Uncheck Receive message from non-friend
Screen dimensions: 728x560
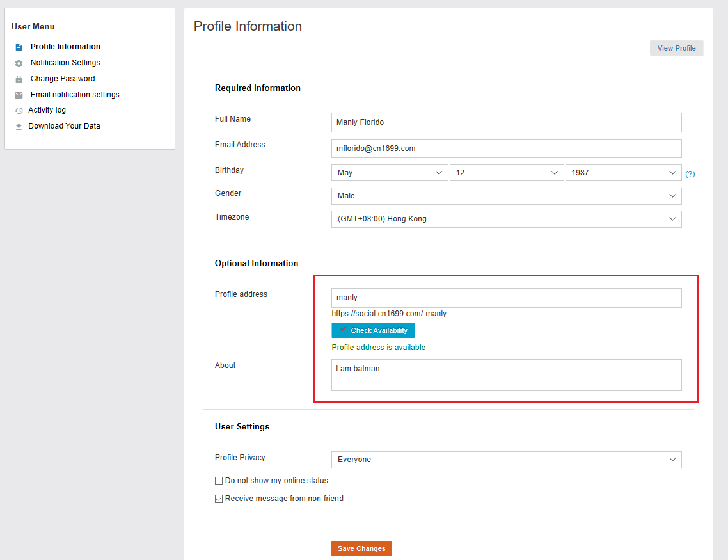point(219,499)
